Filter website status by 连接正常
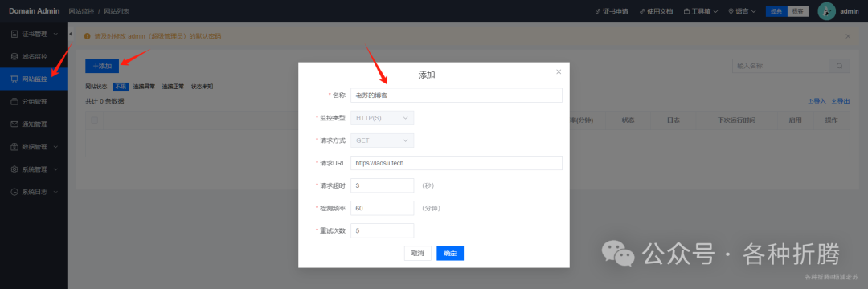Image resolution: width=868 pixels, height=289 pixels. point(173,86)
